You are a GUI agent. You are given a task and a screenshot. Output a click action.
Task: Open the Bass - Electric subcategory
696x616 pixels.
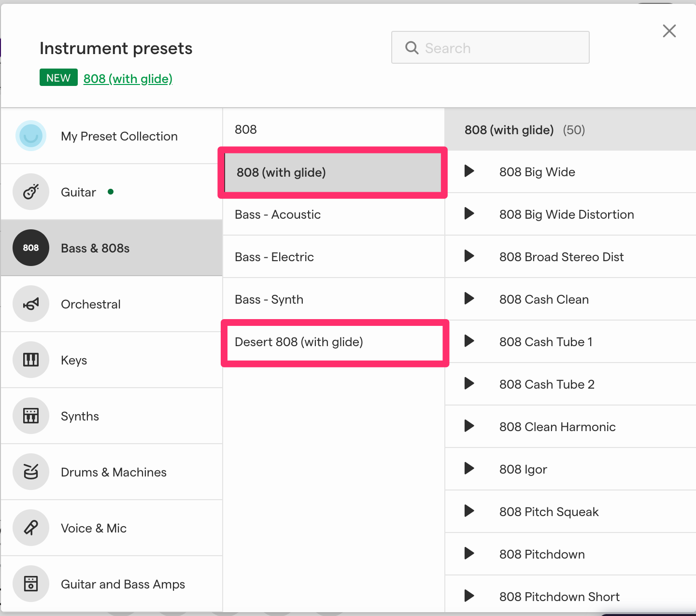(333, 257)
